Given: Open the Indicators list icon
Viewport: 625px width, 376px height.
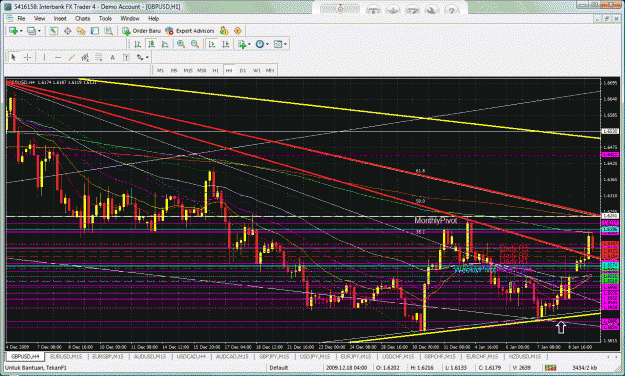Looking at the screenshot, I should tap(242, 44).
